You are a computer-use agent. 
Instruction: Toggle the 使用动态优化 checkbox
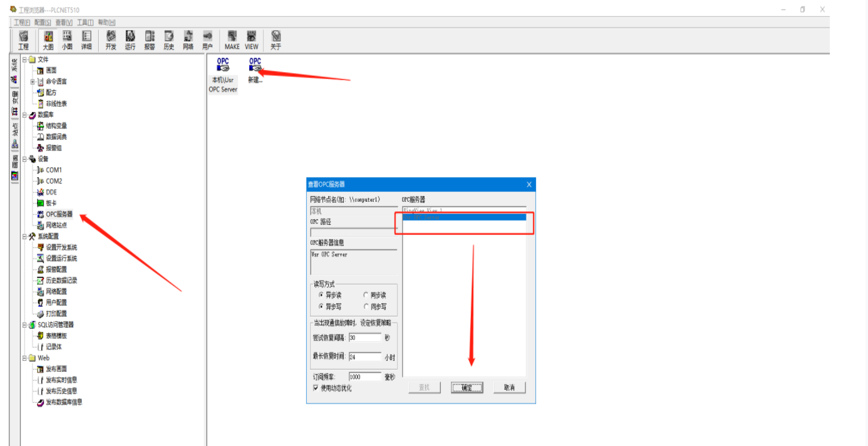pos(316,388)
